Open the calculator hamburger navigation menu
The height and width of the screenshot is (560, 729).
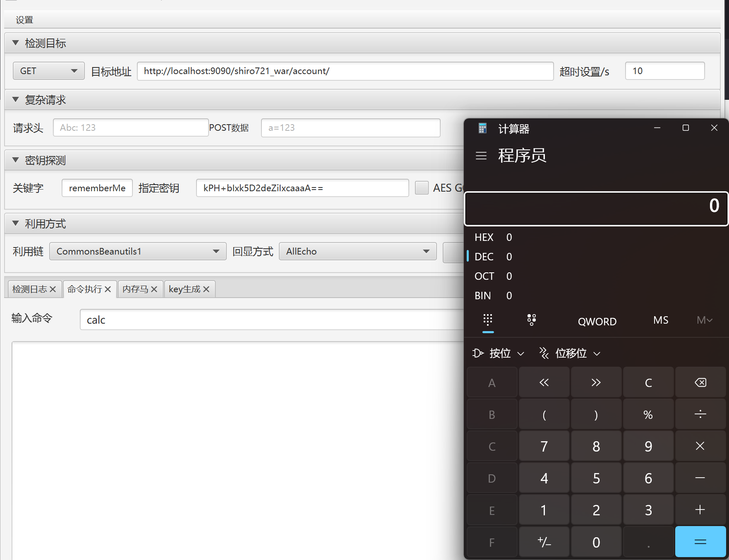pos(481,156)
